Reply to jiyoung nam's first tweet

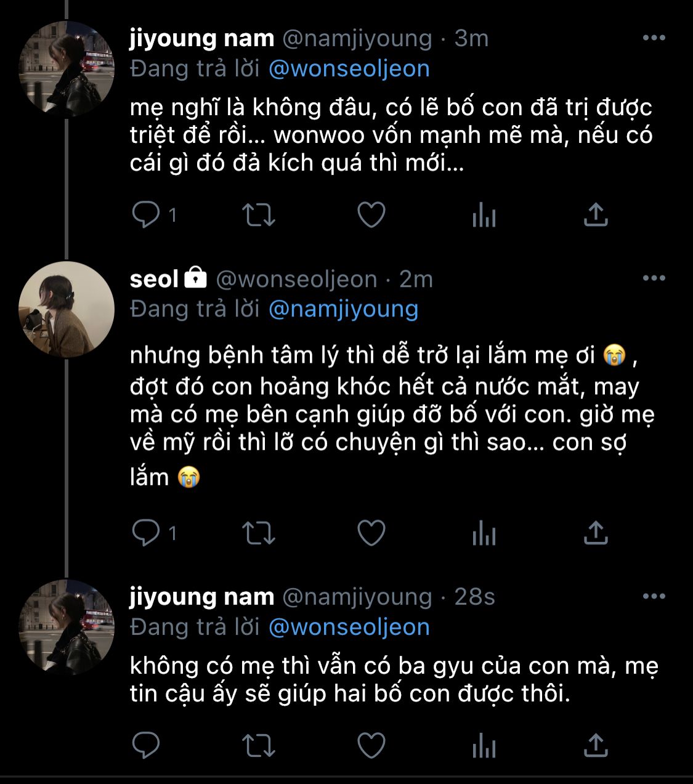[146, 215]
